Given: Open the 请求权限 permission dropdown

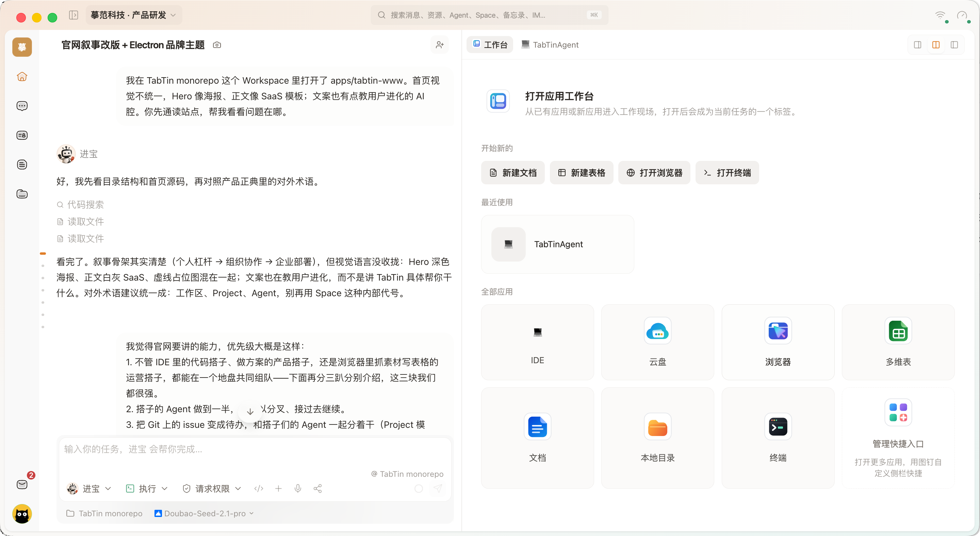Looking at the screenshot, I should point(212,488).
